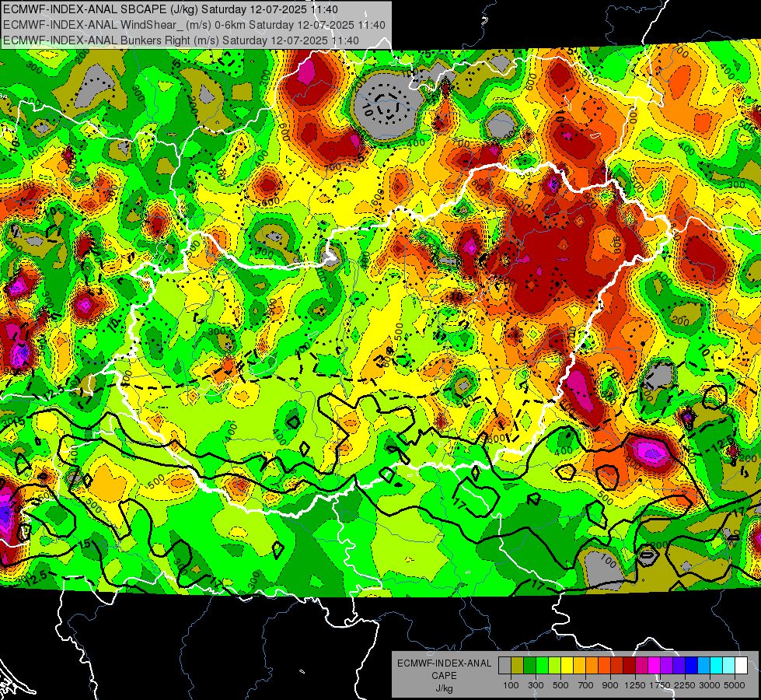761x700 pixels.
Task: Click the 700 legend scale value
Action: pos(586,685)
